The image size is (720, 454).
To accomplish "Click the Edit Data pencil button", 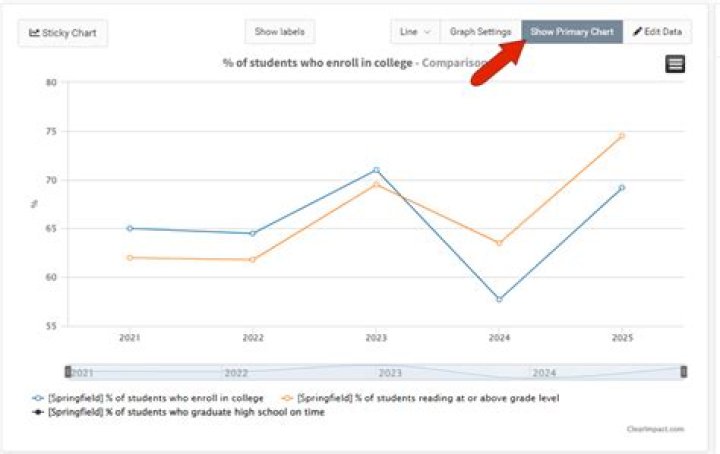I will point(657,32).
